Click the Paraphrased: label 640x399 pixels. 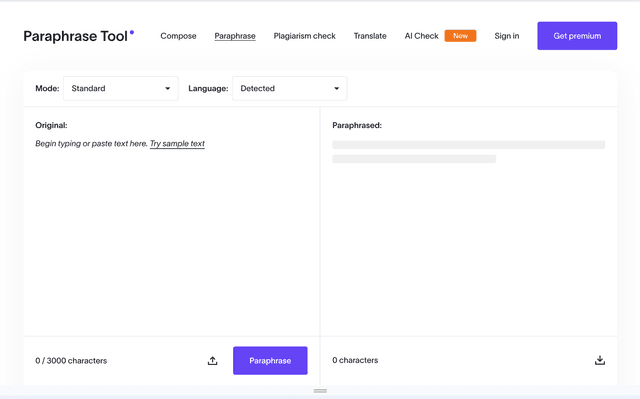pyautogui.click(x=357, y=125)
